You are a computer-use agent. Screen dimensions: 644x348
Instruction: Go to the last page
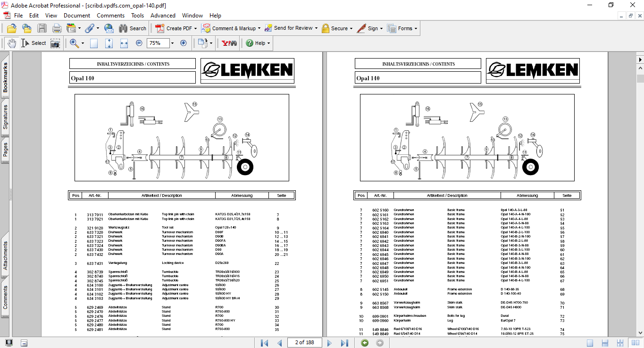345,343
